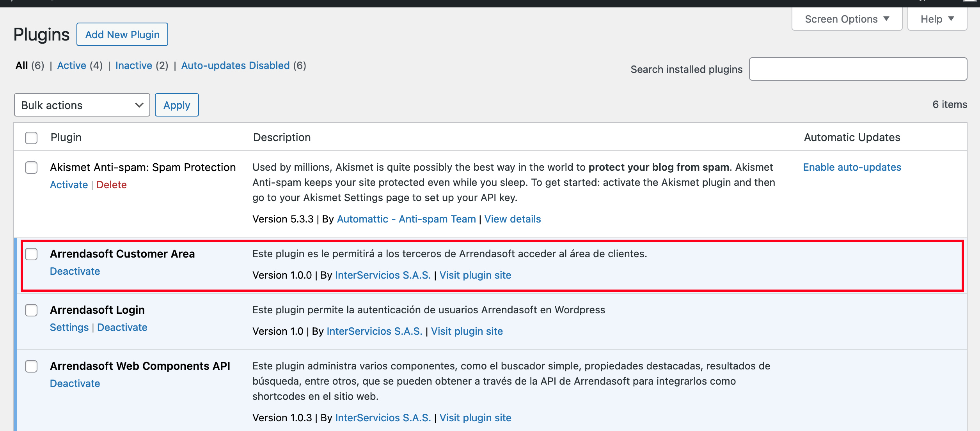Filter plugins by Active
980x431 pixels.
[72, 65]
